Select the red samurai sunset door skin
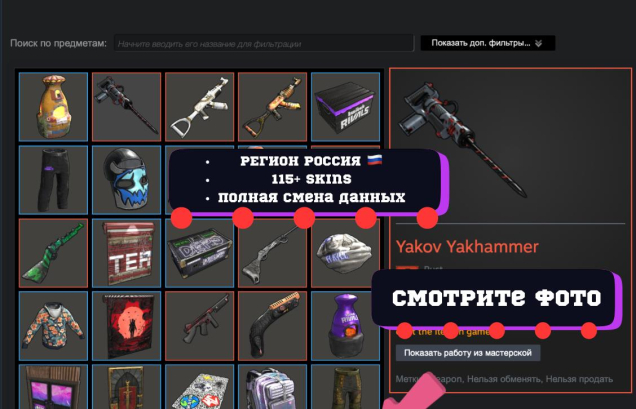This screenshot has width=636, height=409. [x=126, y=326]
